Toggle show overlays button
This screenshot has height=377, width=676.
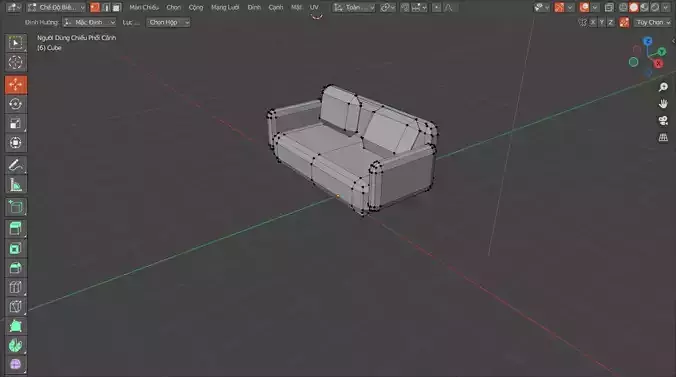(x=585, y=7)
